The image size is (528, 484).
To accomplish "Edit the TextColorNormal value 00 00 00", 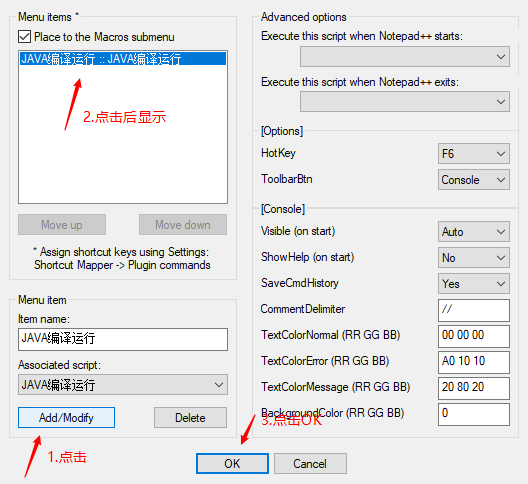I will [473, 336].
